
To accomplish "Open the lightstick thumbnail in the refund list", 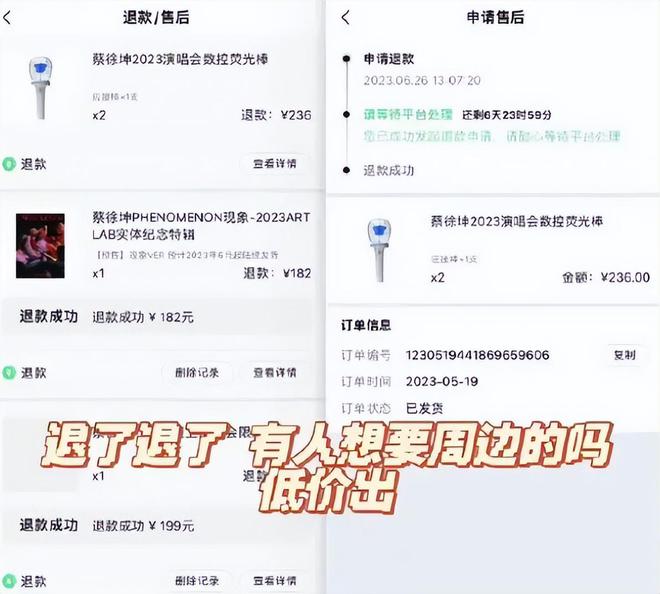I will tap(41, 88).
